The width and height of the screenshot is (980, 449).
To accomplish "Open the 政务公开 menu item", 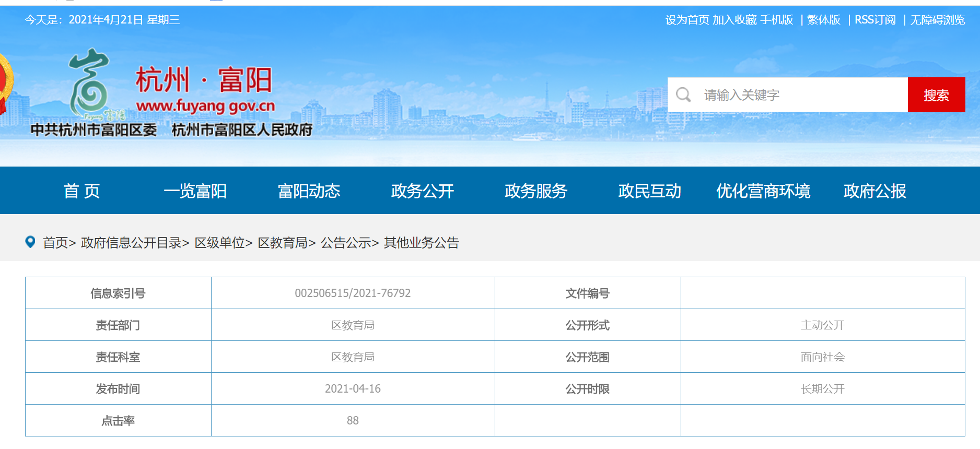I will [x=423, y=191].
